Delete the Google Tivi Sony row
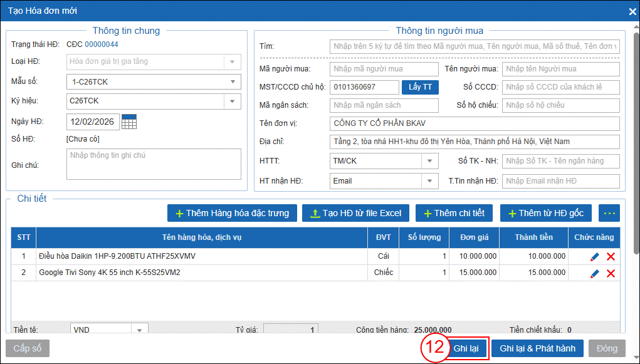Screen dimensions: 640x364 [611, 273]
